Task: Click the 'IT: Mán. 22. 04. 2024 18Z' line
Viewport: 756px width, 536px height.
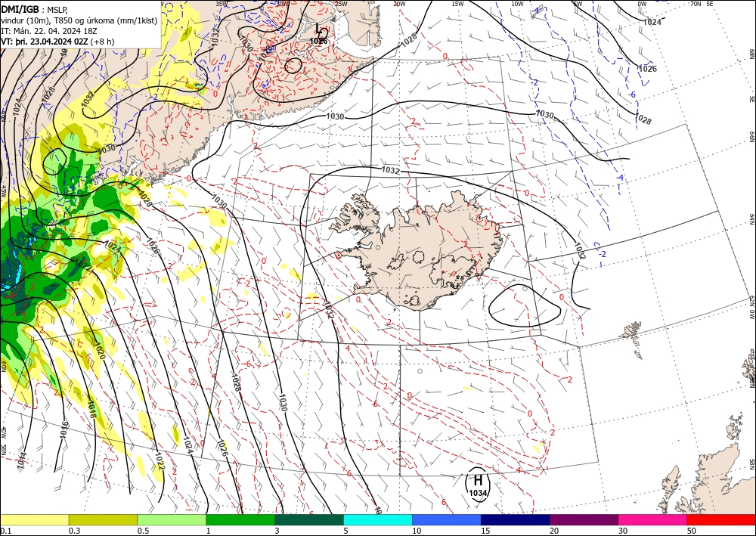Action: [48, 31]
